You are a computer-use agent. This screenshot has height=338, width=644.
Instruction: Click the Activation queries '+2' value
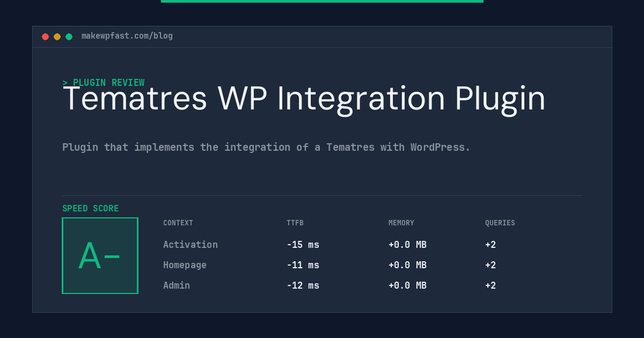tap(491, 245)
